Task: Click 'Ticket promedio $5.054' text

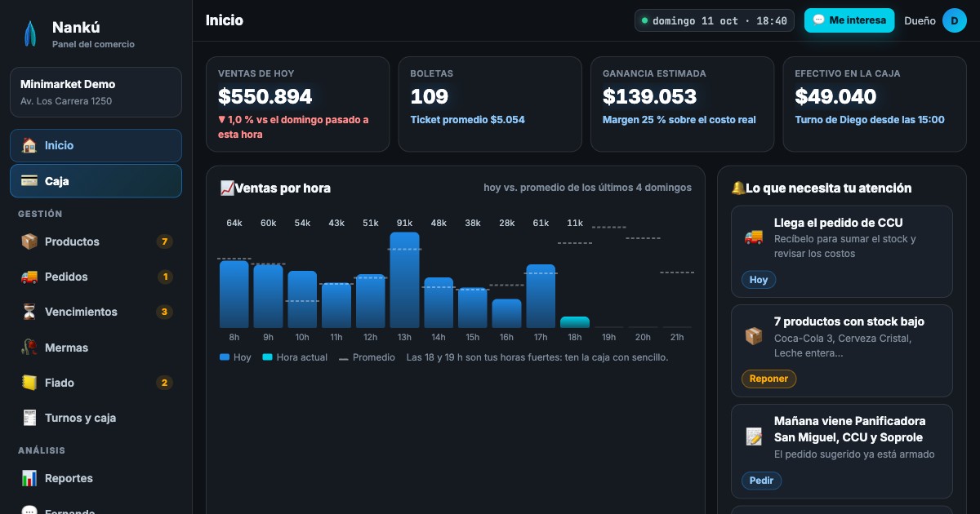Action: [468, 120]
